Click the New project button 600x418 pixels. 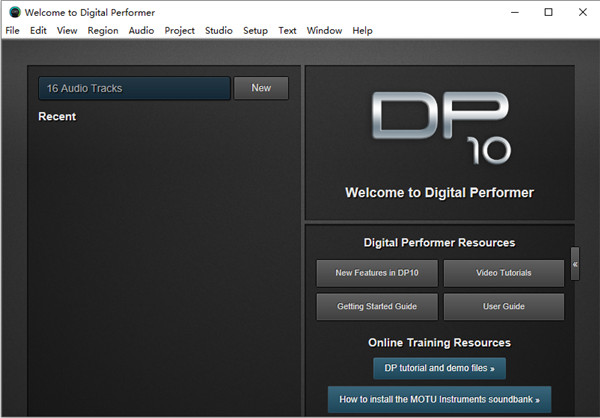coord(261,88)
